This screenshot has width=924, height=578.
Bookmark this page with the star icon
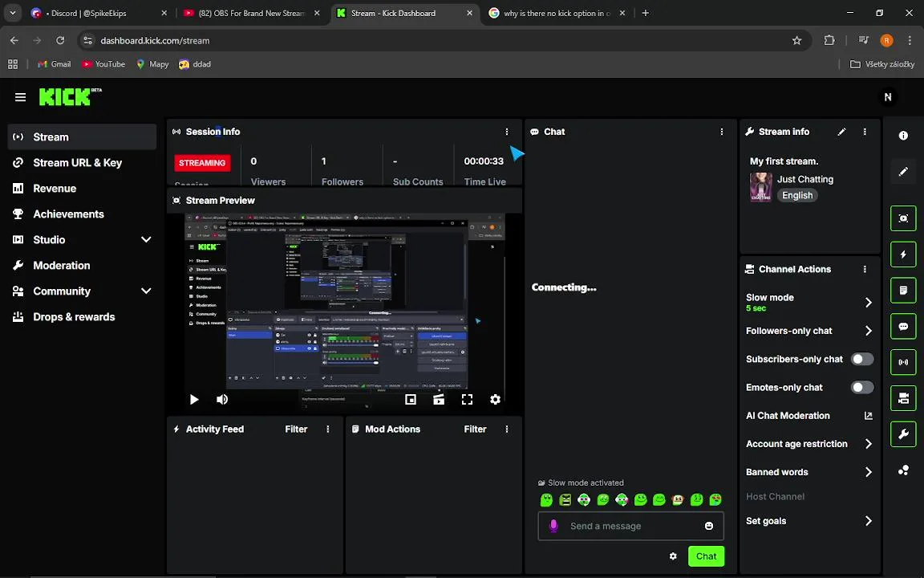click(x=796, y=41)
